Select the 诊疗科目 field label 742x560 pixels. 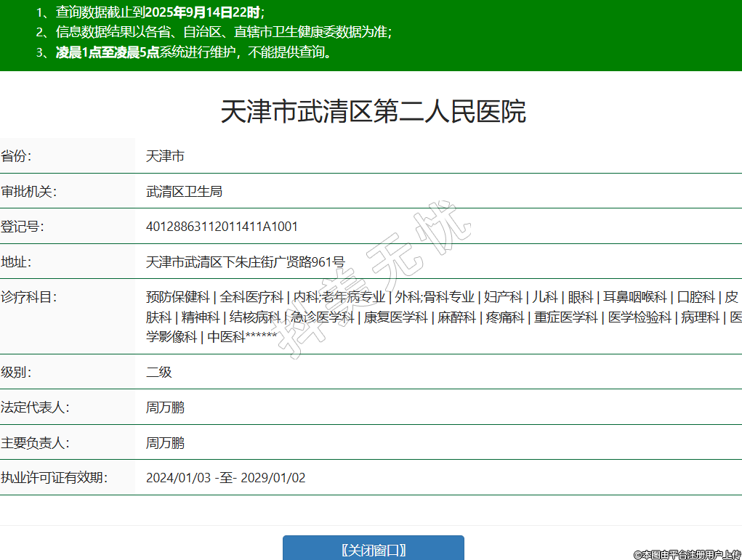(29, 297)
